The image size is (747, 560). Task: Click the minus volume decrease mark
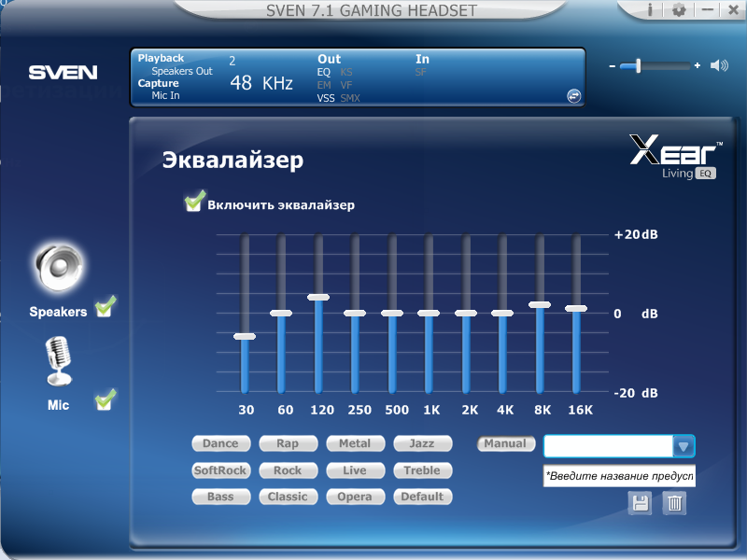click(613, 65)
